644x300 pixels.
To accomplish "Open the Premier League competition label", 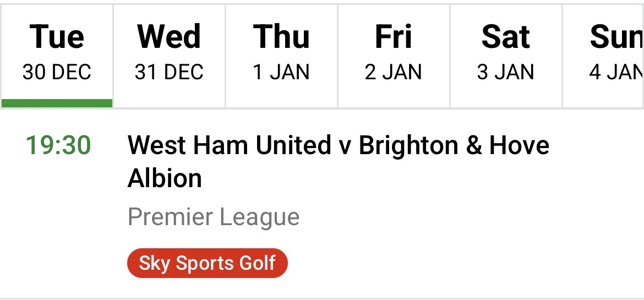I will 214,217.
